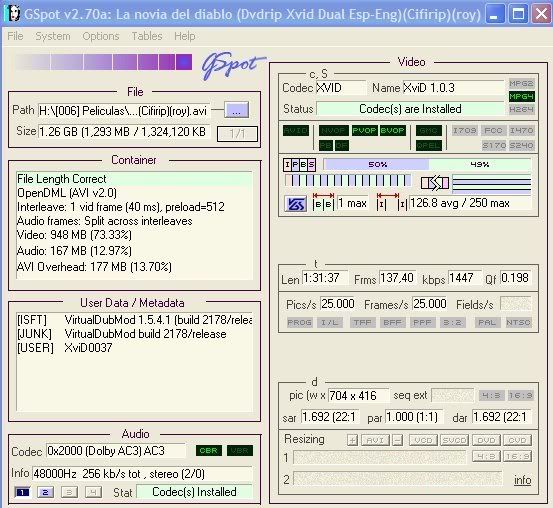Click the darkest blue-purple gradient square

click(184, 62)
